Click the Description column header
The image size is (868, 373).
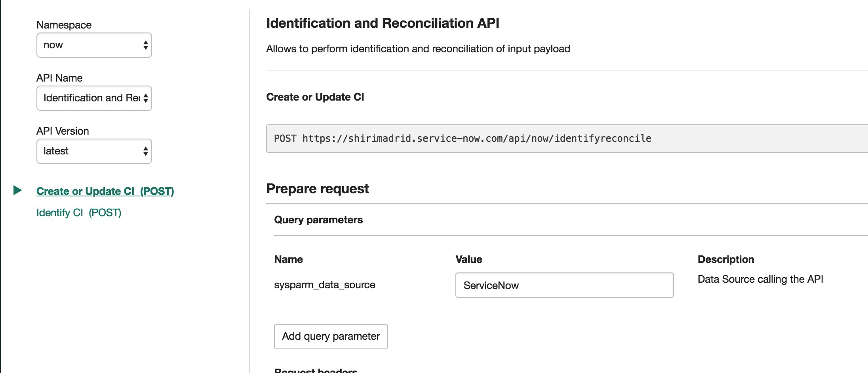point(726,259)
